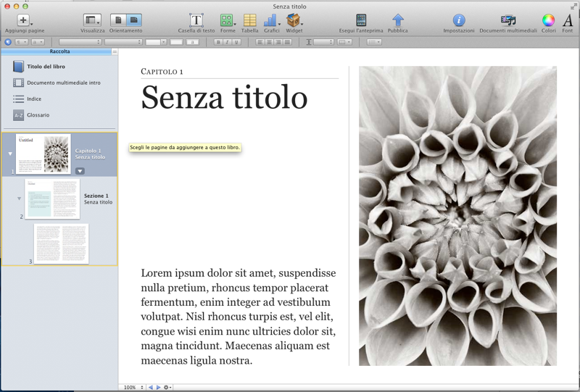This screenshot has height=392, width=580.
Task: Toggle italic formatting
Action: pos(227,42)
